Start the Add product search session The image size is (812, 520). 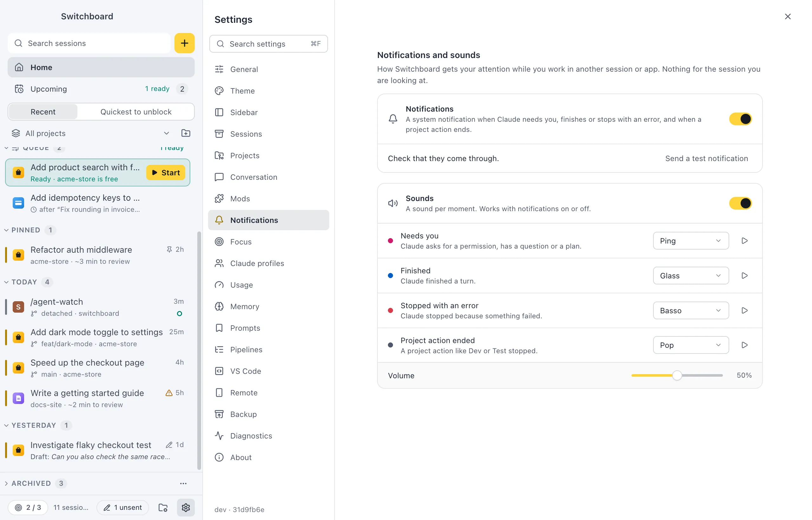click(166, 172)
